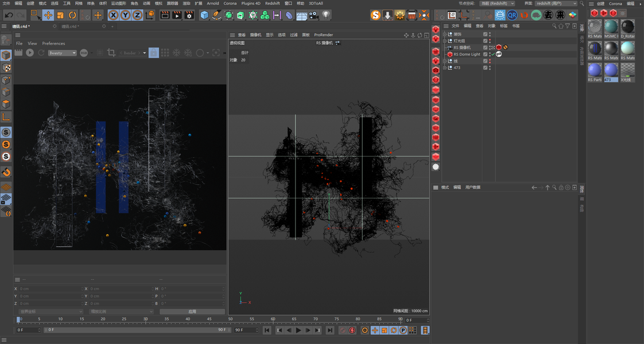644x344 pixels.
Task: Open Edit Render Settings clapperboard icon
Action: (189, 15)
